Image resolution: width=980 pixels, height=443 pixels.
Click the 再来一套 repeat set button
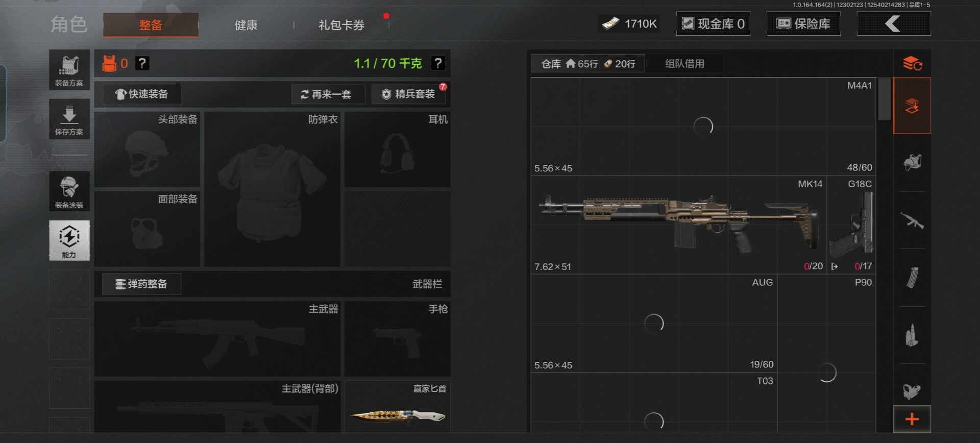tap(328, 94)
